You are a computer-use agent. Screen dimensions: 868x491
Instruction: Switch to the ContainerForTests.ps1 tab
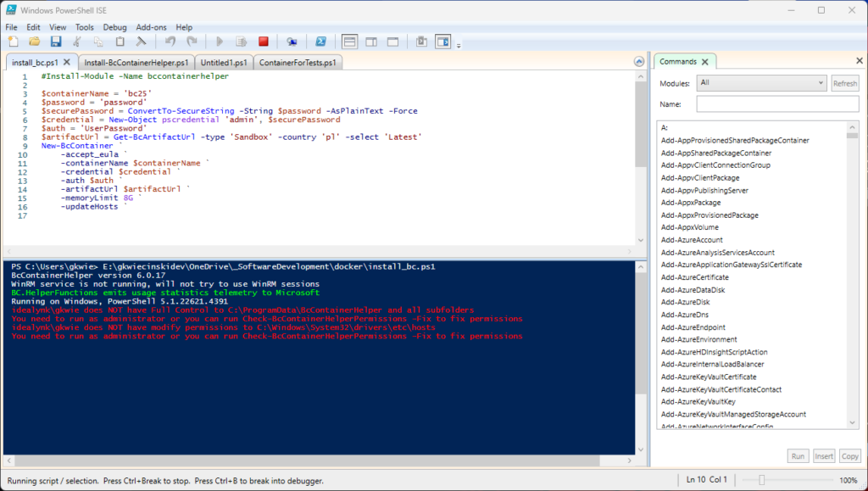pyautogui.click(x=298, y=63)
